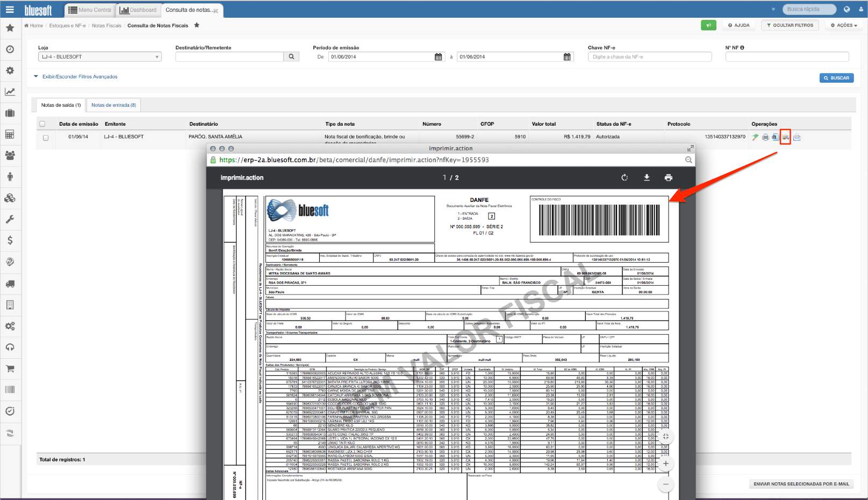Select the shopping cart icon in the sidebar

(x=11, y=368)
